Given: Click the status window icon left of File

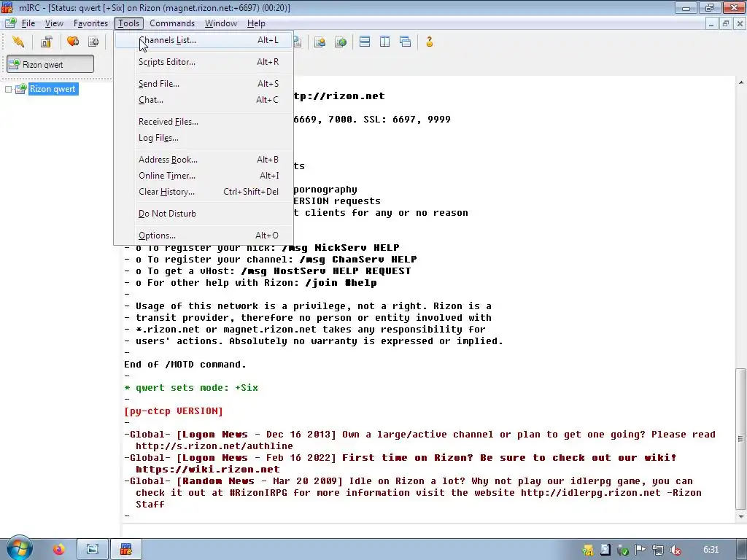Looking at the screenshot, I should click(10, 23).
